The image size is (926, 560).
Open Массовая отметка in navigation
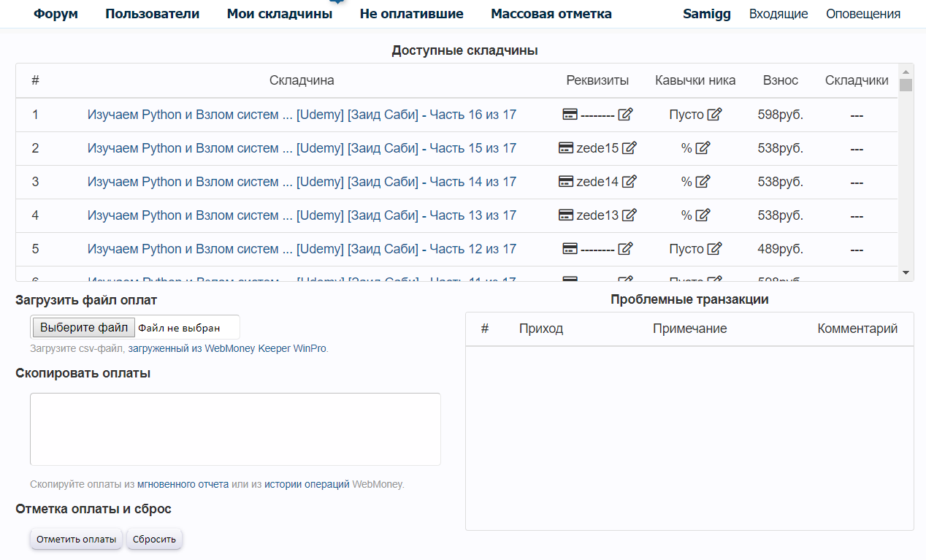551,14
